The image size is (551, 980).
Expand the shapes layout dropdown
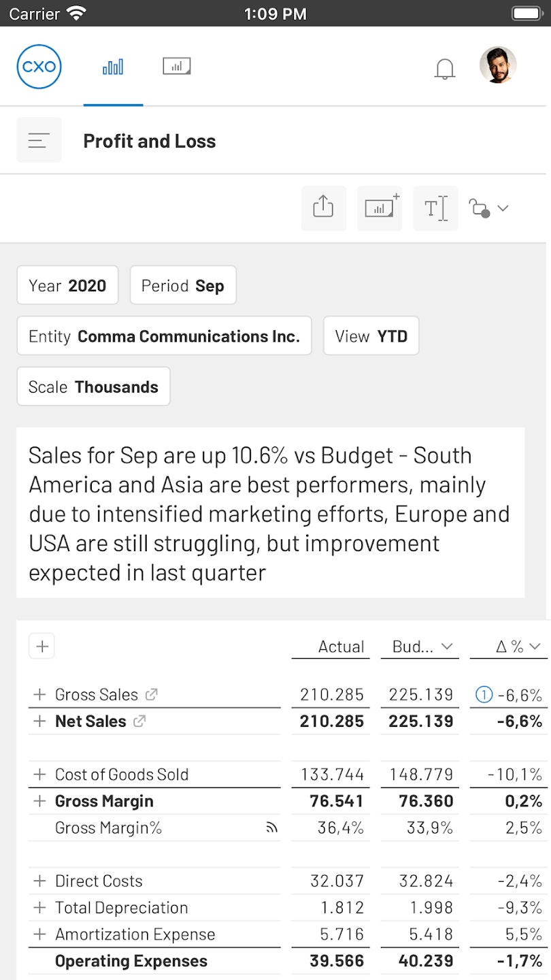(488, 208)
